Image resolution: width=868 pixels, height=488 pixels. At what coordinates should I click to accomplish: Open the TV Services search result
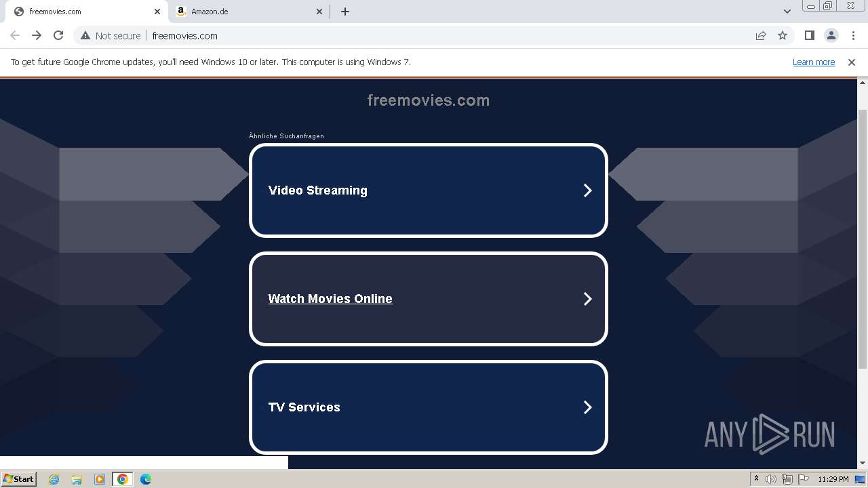429,407
